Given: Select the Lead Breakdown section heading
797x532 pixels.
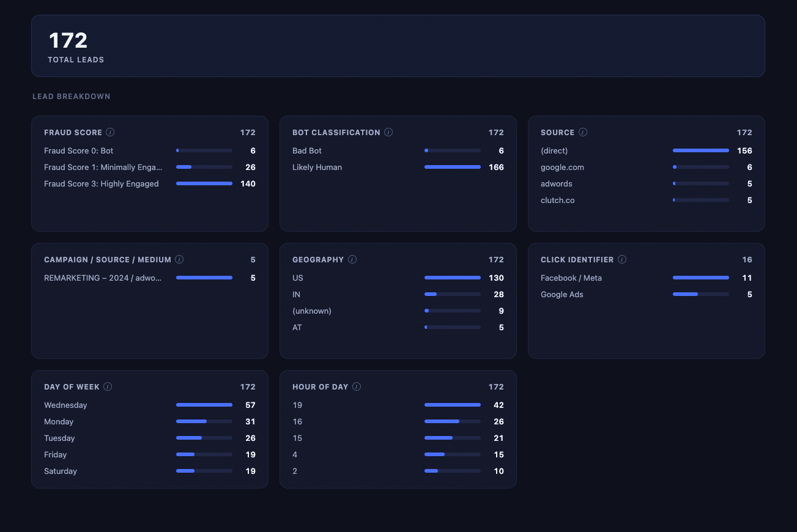Looking at the screenshot, I should click(x=72, y=97).
